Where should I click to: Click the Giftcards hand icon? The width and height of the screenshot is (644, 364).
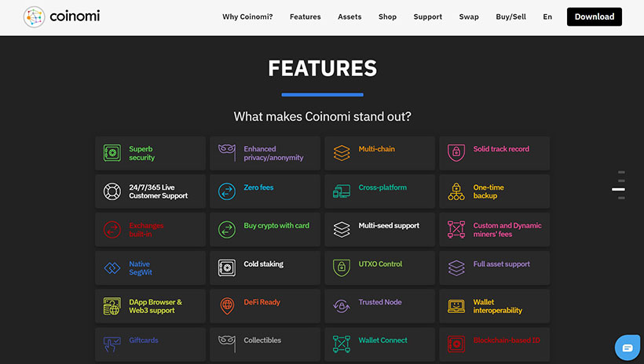[112, 344]
